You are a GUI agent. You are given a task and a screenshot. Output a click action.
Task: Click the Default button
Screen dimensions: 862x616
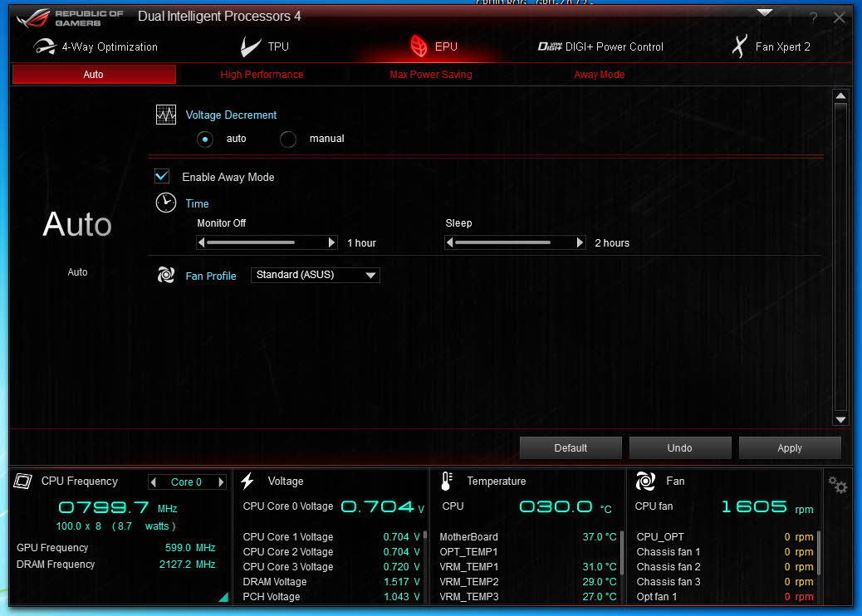(571, 448)
